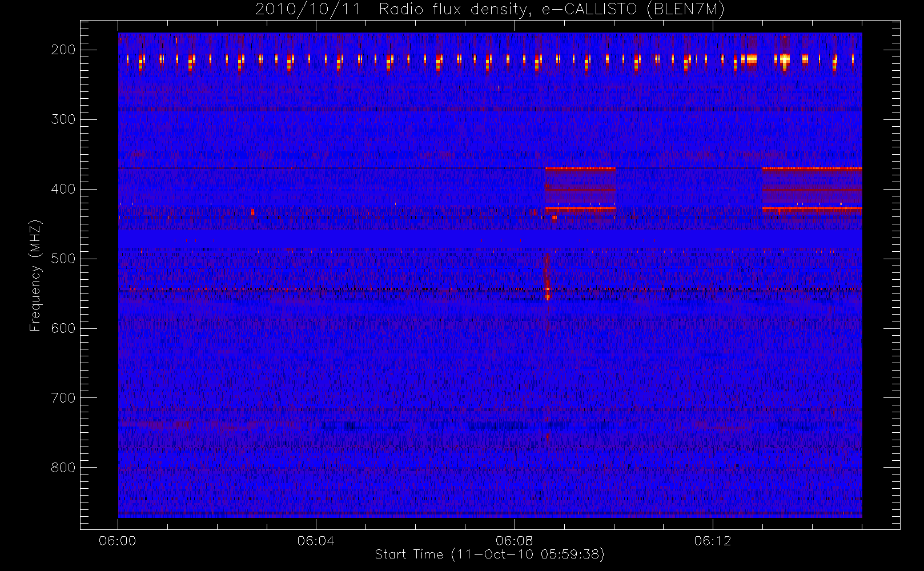Click the 'Start Time (11-Oct-10 05:59:38)' x-axis label
924x571 pixels.
(489, 554)
